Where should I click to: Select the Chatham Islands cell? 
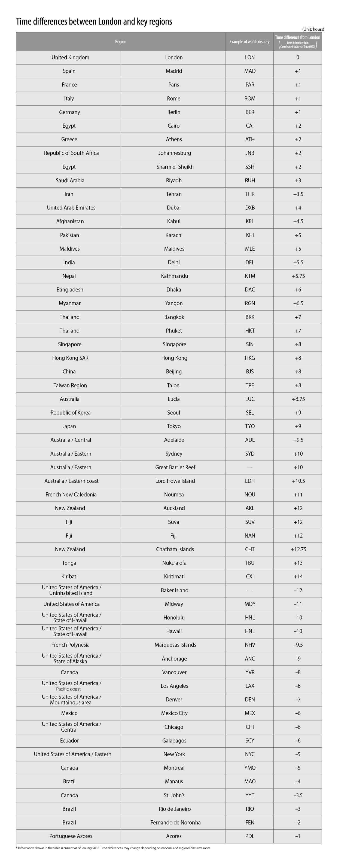pyautogui.click(x=175, y=549)
